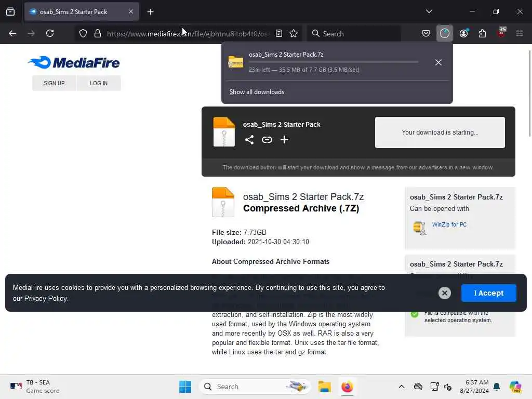Image resolution: width=532 pixels, height=399 pixels.
Task: Open the downloading file folder icon
Action: point(235,62)
